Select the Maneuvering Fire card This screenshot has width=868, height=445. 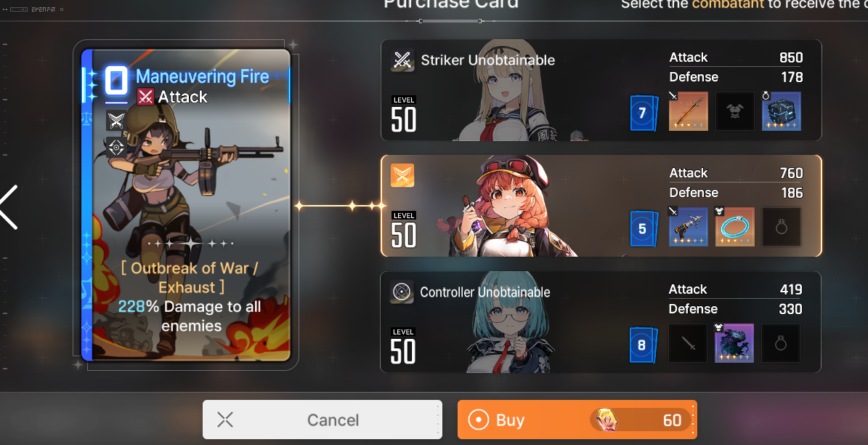tap(186, 205)
